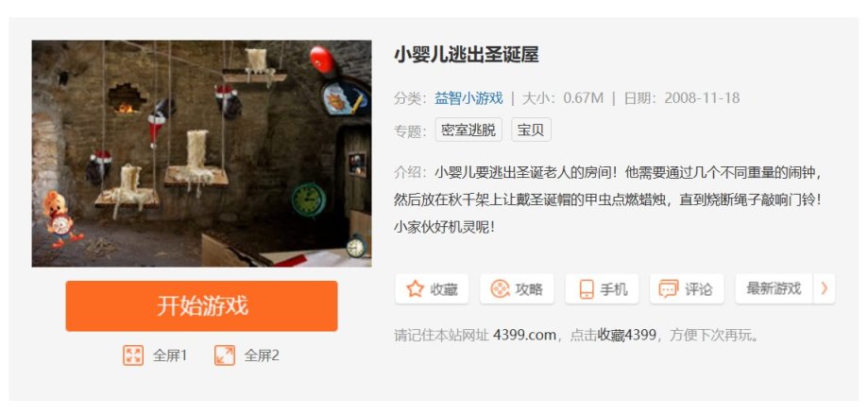Select the 密室逃脱 topic tag

468,130
